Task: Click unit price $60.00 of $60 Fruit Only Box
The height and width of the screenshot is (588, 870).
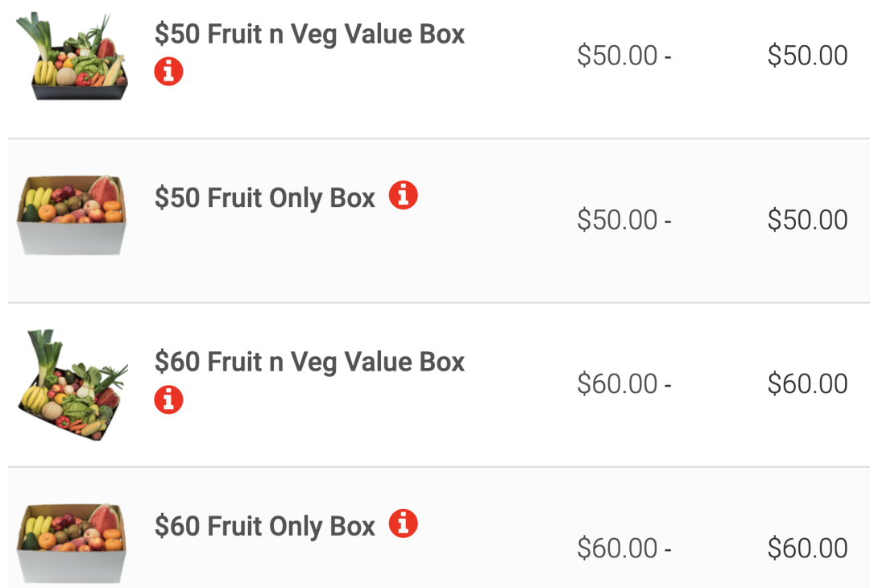Action: (617, 549)
